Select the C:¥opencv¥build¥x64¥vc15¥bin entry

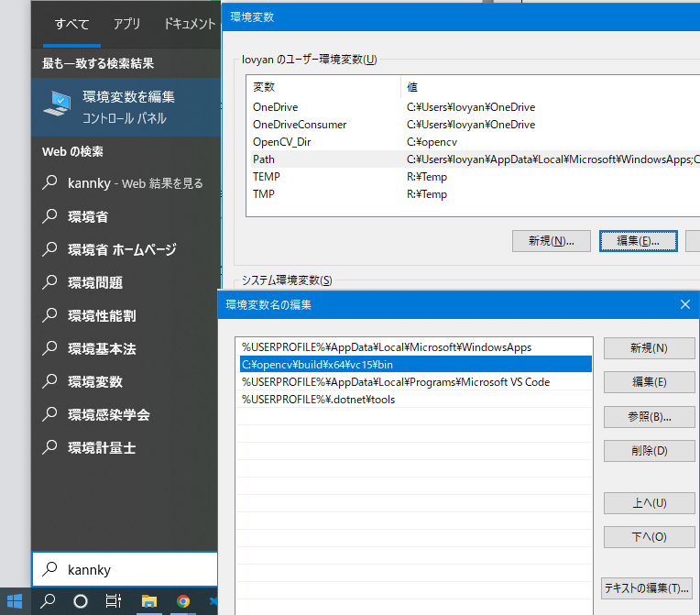tap(416, 365)
